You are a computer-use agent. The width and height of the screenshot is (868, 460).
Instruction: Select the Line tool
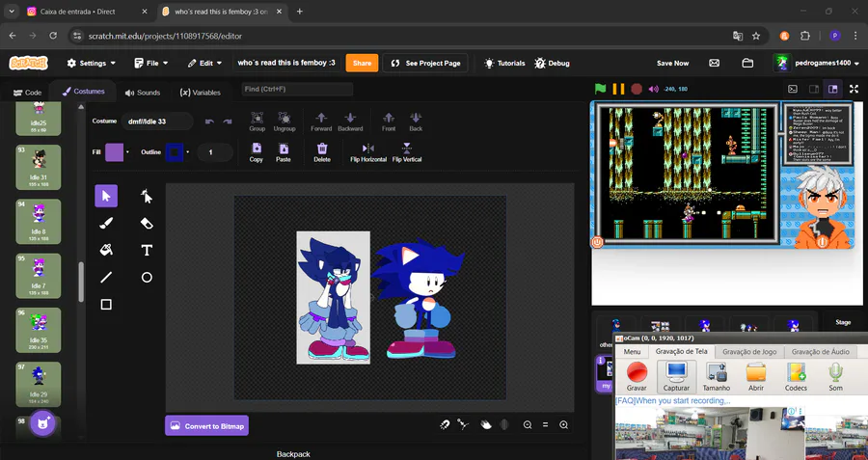pos(106,278)
